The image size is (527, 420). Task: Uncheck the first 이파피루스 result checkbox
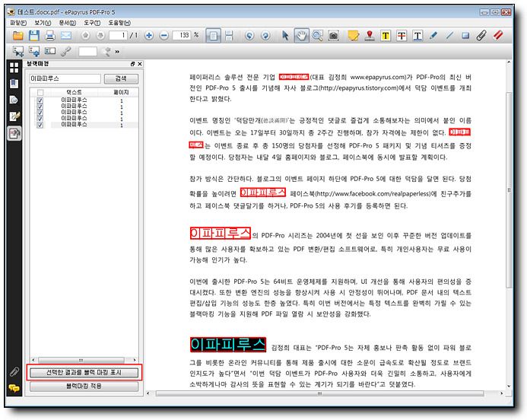pos(40,100)
